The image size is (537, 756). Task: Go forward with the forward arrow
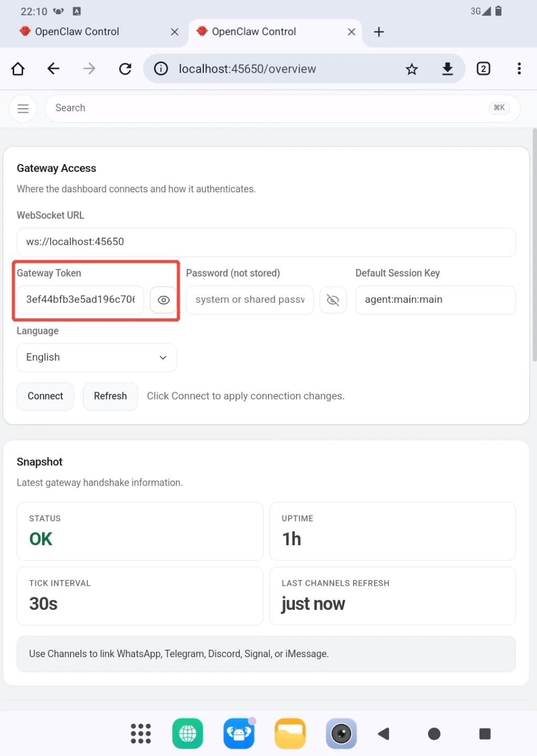pyautogui.click(x=89, y=69)
